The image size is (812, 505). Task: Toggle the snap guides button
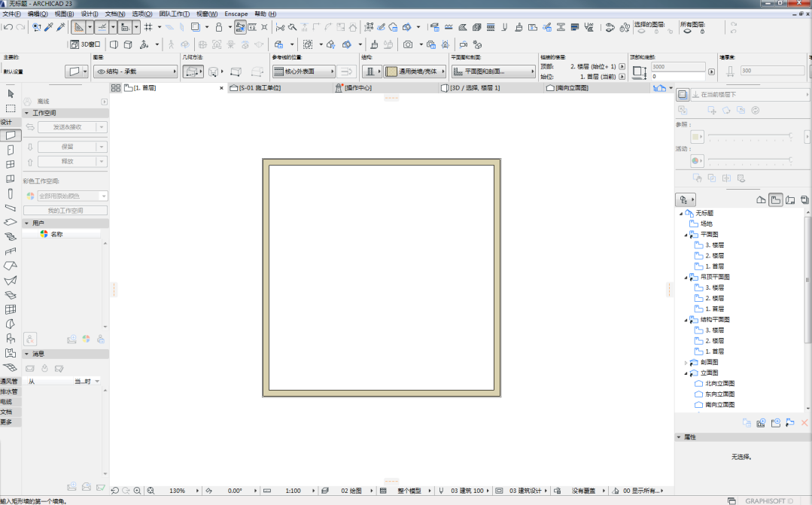pos(102,27)
